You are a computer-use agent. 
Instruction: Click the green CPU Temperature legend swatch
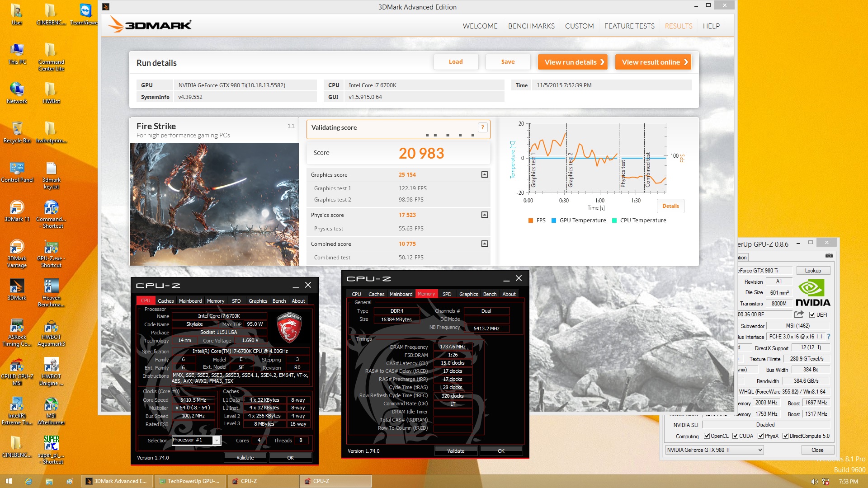click(x=614, y=221)
